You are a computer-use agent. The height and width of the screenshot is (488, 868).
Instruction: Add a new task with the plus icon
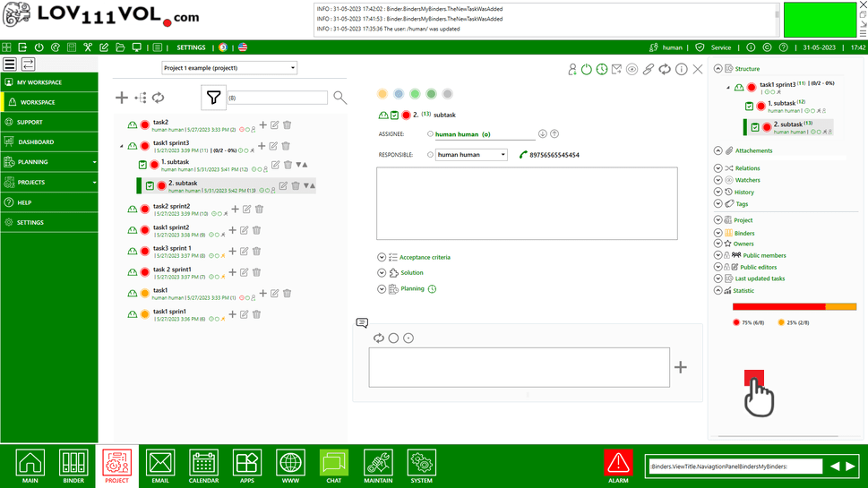point(121,98)
